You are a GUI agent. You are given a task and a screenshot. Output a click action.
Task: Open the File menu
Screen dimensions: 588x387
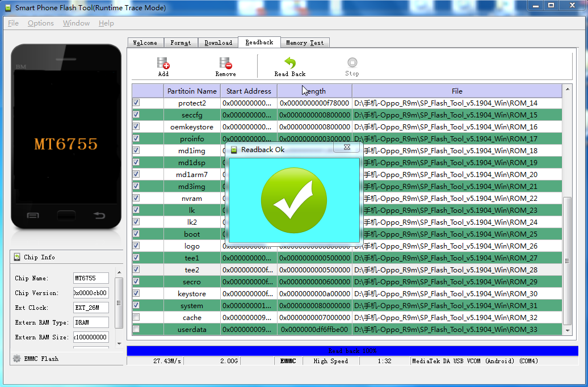click(x=13, y=23)
